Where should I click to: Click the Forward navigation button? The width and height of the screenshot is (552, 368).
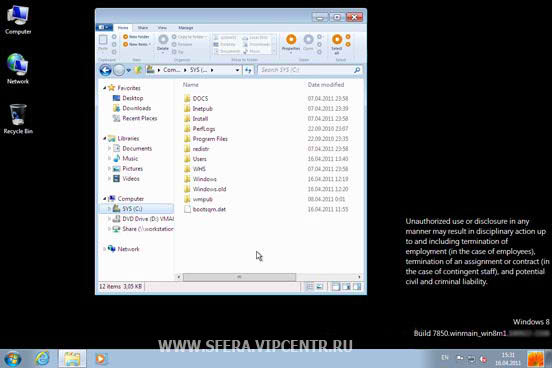119,70
